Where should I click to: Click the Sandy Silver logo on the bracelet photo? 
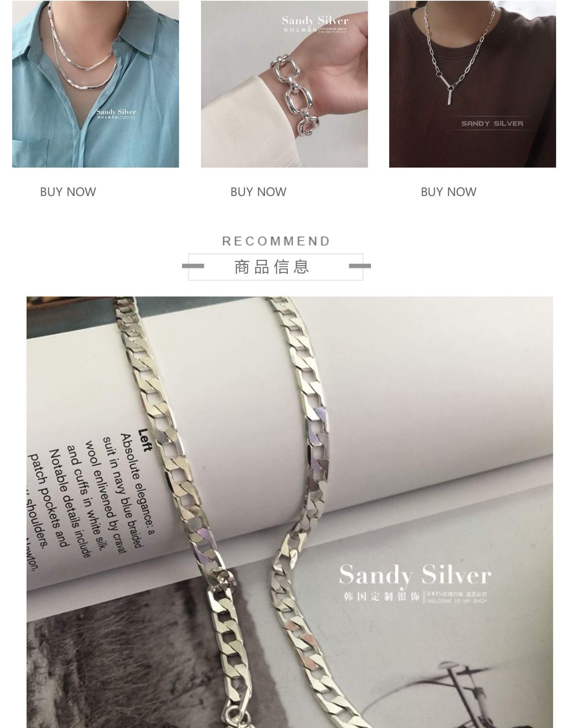tap(315, 24)
